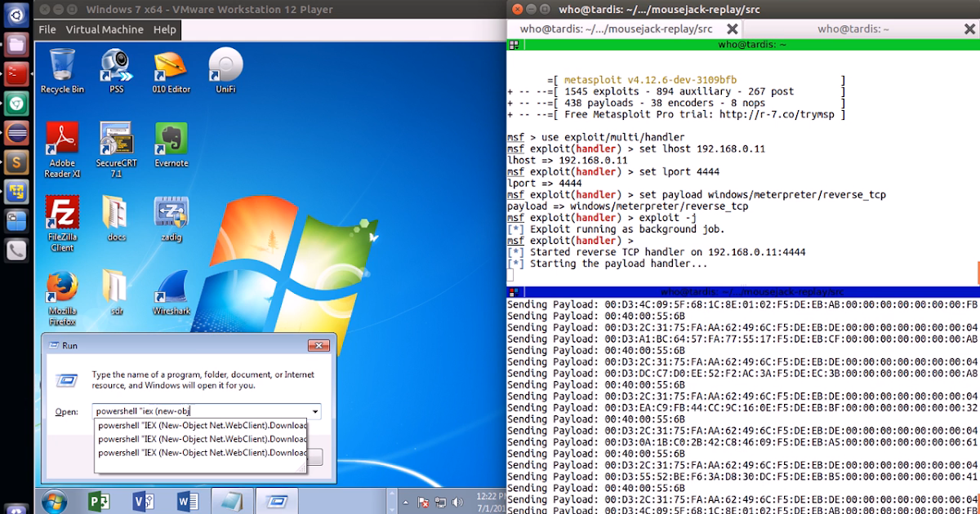Open the Workspace Switcher launcher icon
The image size is (980, 514).
pyautogui.click(x=16, y=221)
